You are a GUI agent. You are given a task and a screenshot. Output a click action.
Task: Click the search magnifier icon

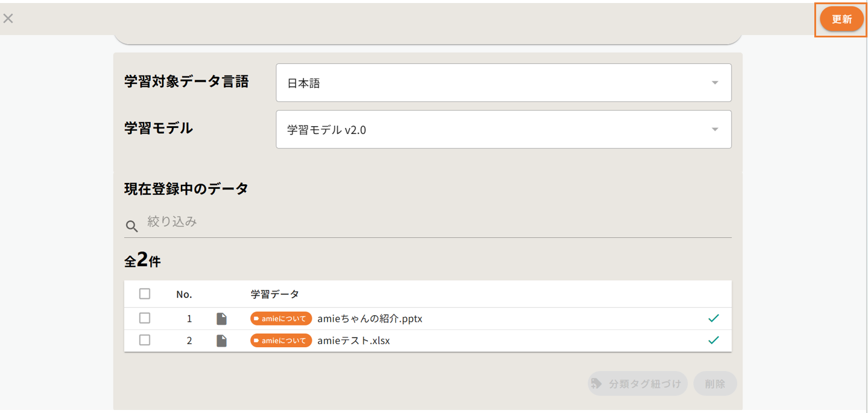[x=131, y=226]
